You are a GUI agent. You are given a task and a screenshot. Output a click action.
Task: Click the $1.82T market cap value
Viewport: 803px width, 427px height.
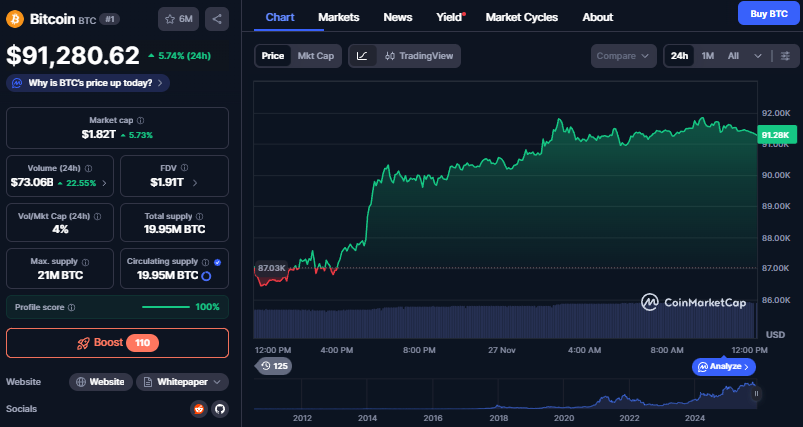pos(99,135)
